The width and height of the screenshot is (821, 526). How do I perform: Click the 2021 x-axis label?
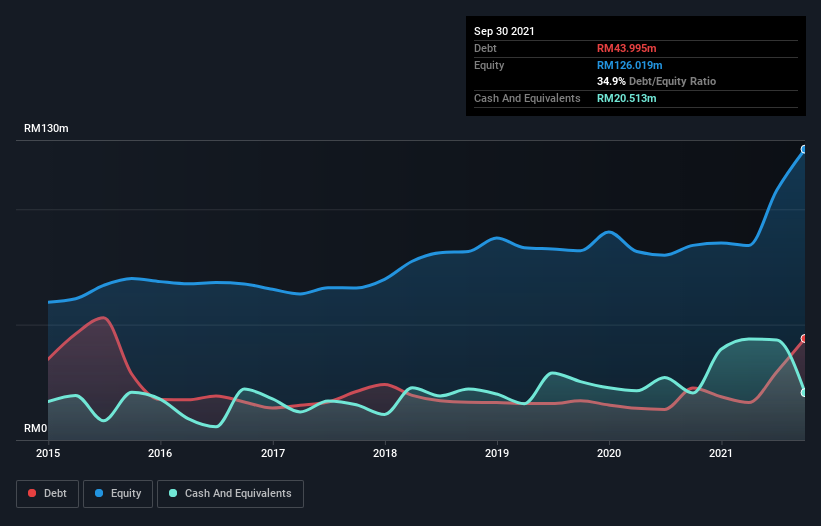(x=721, y=453)
